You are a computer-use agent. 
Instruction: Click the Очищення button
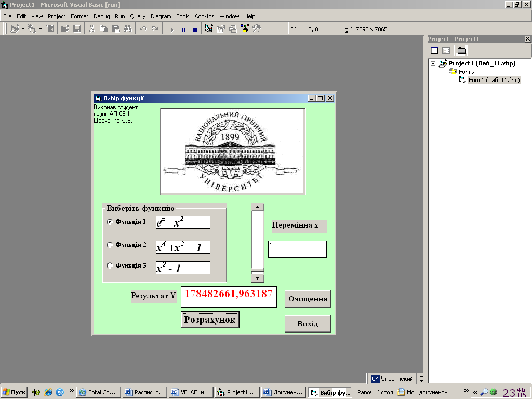[308, 299]
